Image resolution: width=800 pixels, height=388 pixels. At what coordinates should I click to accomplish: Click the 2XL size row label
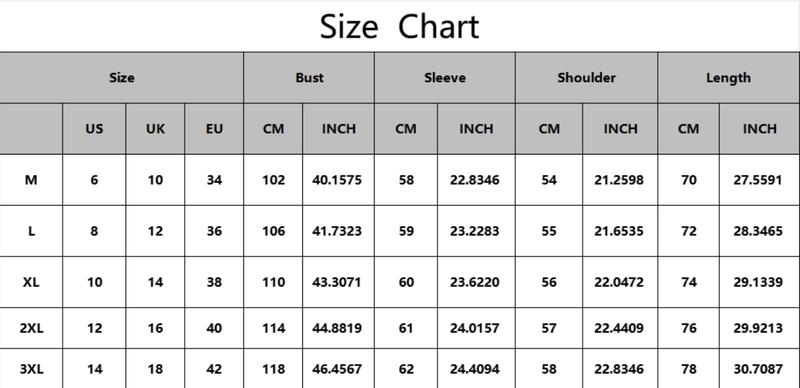[x=31, y=328]
